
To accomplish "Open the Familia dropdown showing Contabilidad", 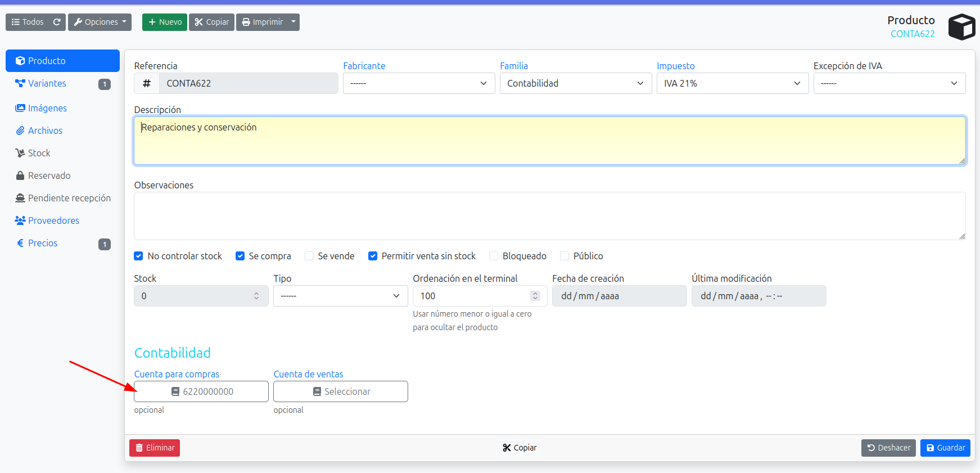I will (575, 83).
